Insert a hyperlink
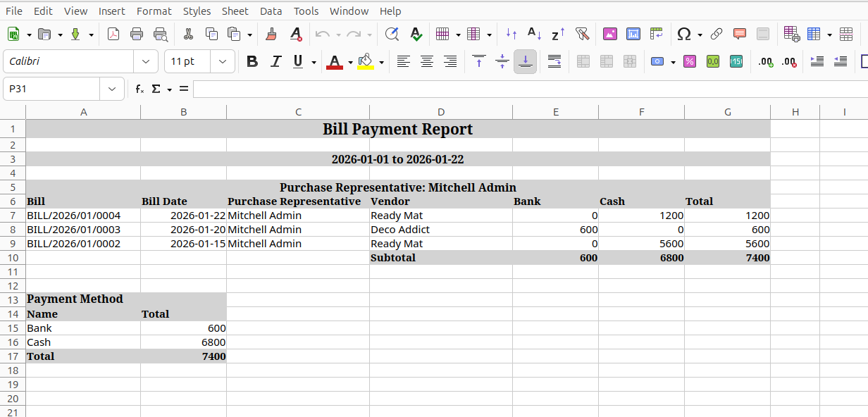 click(717, 34)
